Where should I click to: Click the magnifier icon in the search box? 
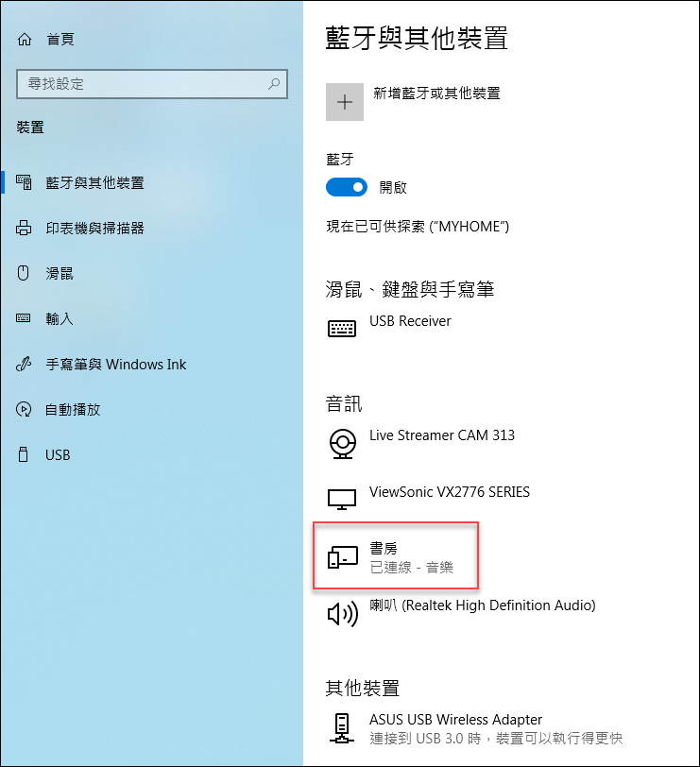coord(274,84)
